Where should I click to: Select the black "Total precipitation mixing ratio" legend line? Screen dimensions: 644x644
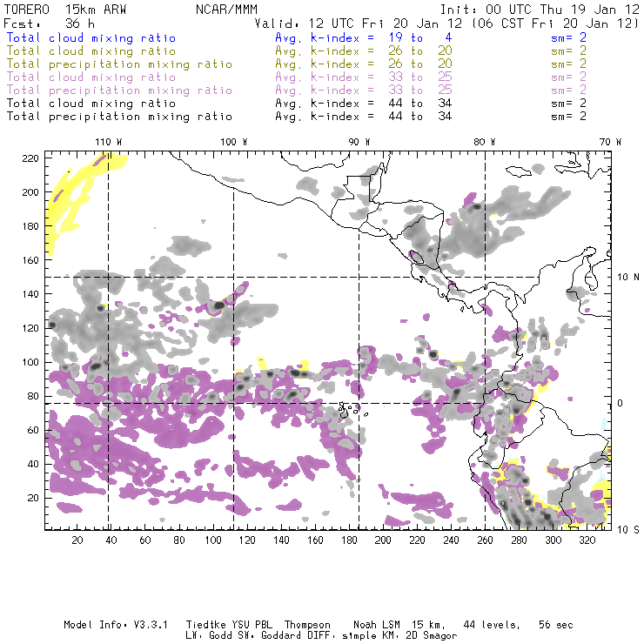pyautogui.click(x=119, y=117)
